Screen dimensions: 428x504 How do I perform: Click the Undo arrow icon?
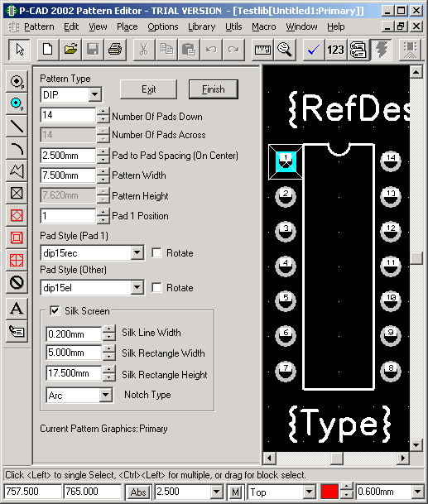coord(211,50)
